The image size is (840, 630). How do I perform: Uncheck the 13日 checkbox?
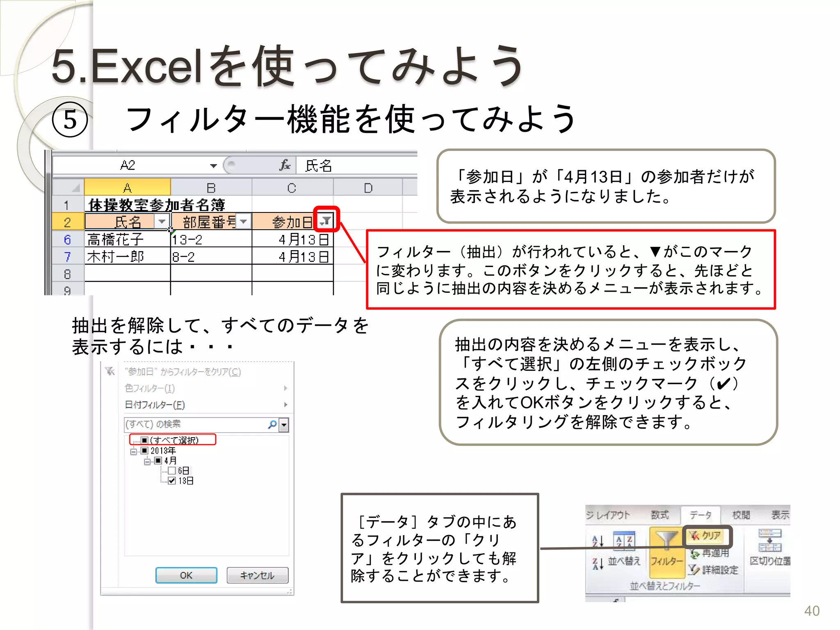172,481
